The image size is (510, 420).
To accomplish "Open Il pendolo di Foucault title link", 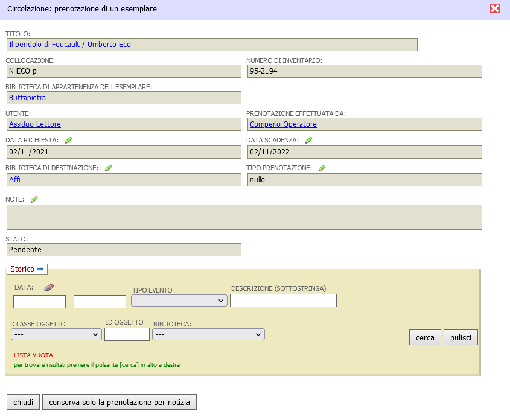I will click(69, 45).
